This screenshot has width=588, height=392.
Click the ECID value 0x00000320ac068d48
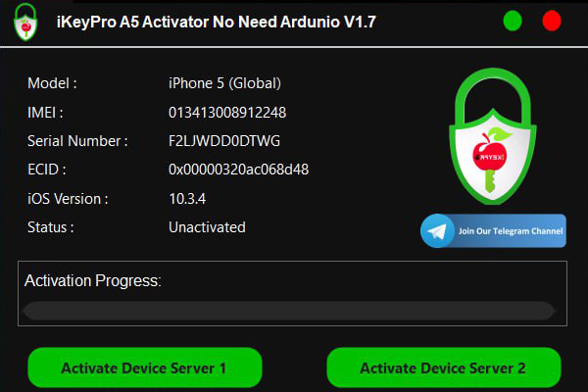[238, 170]
